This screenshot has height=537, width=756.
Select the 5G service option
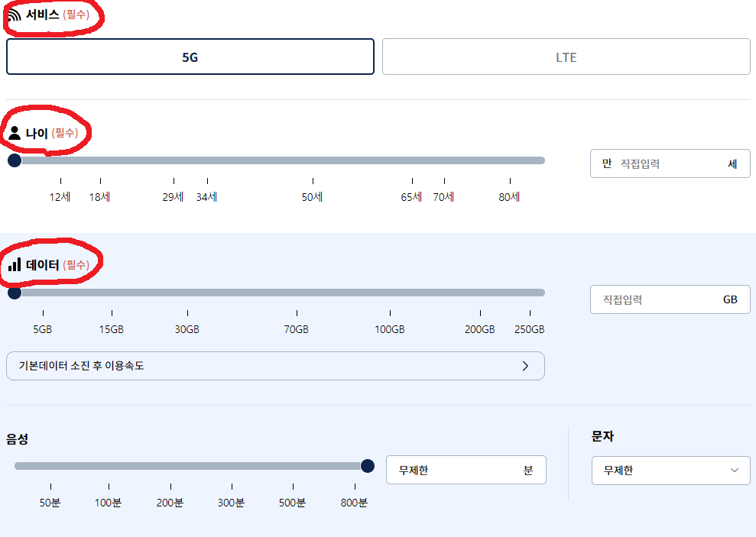pos(190,56)
